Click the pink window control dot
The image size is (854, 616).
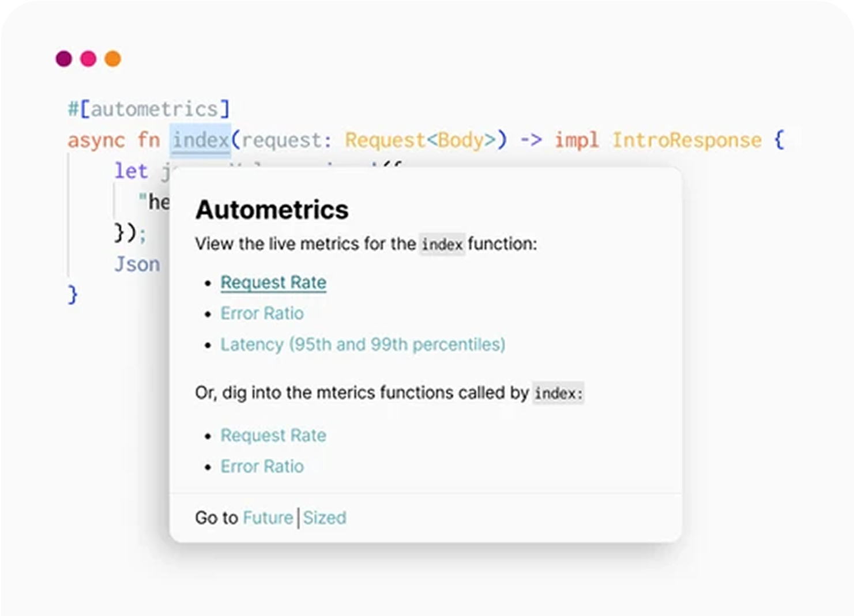[88, 59]
